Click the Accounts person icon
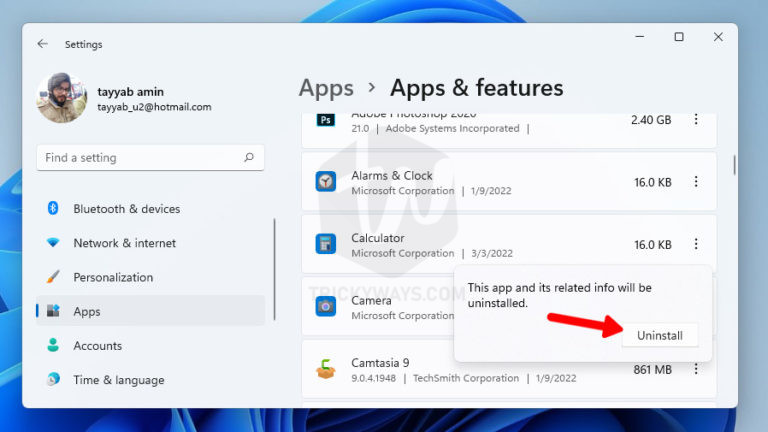The width and height of the screenshot is (768, 432). point(53,345)
